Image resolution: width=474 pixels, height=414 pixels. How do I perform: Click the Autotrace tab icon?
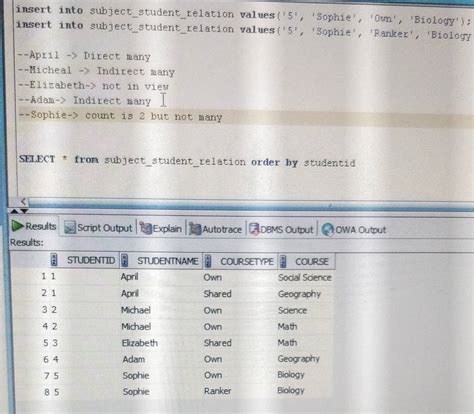[x=195, y=229]
